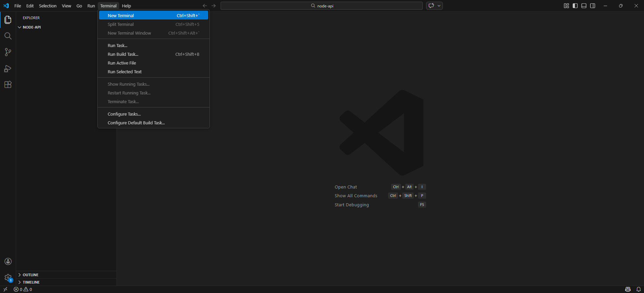
Task: Click Configure Tasks… in Terminal menu
Action: click(x=124, y=114)
